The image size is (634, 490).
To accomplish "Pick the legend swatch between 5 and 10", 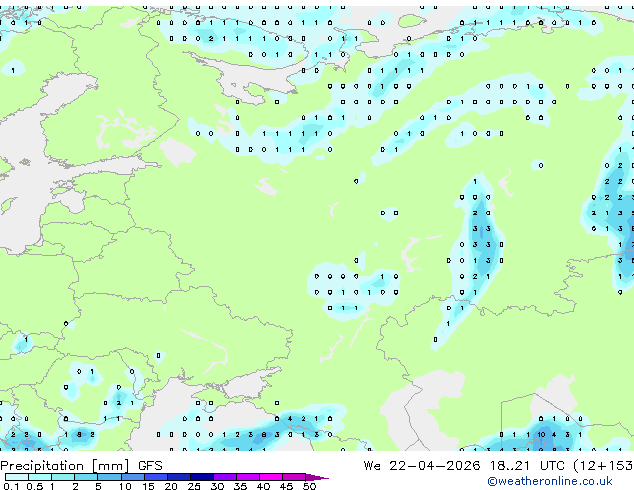I will click(x=109, y=477).
